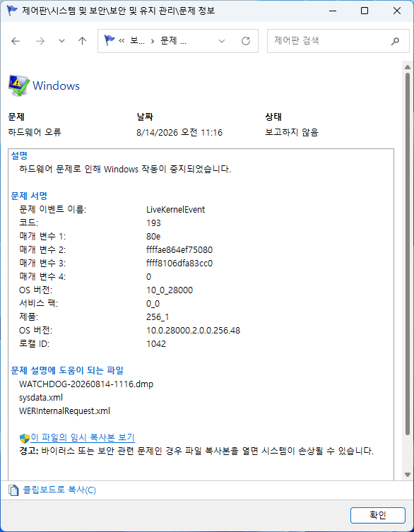The image size is (414, 532).
Task: Click OS version value 10_0_28000
Action: pos(170,290)
